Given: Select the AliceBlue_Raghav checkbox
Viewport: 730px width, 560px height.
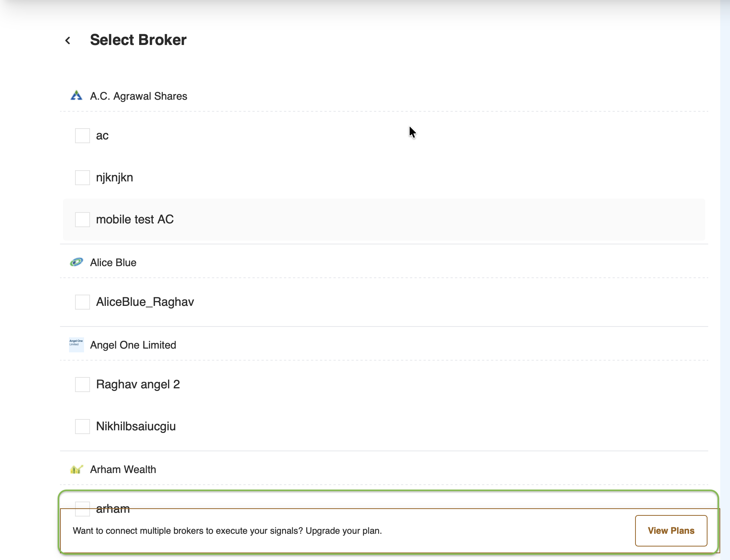Looking at the screenshot, I should [83, 302].
